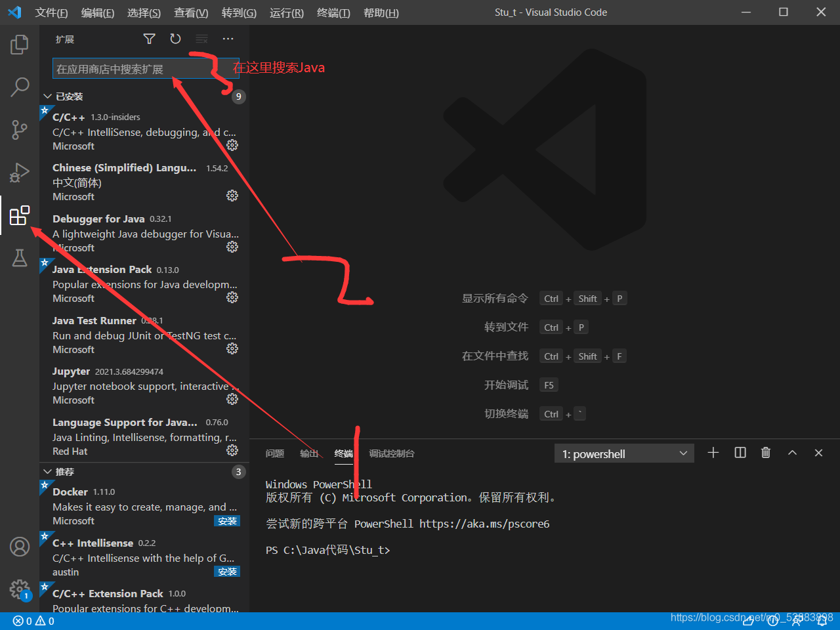Open the 转到(G) menu
The height and width of the screenshot is (630, 840).
tap(239, 12)
